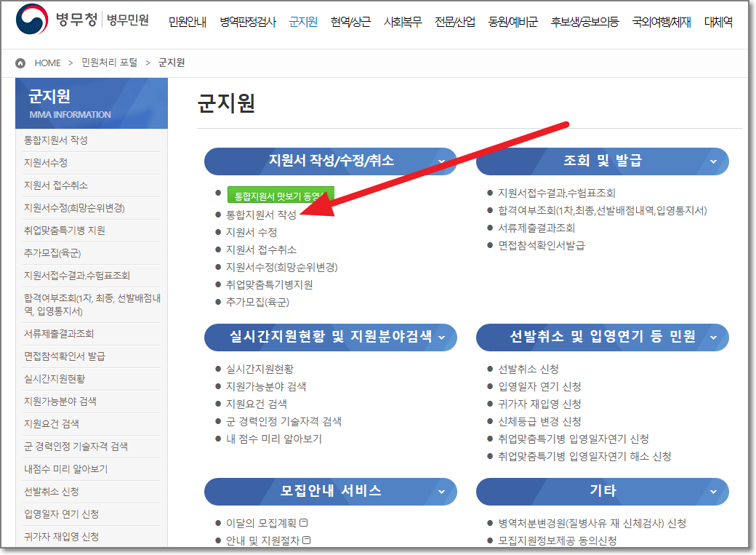
Task: Select the 국외여행/체재 menu item
Action: click(661, 21)
